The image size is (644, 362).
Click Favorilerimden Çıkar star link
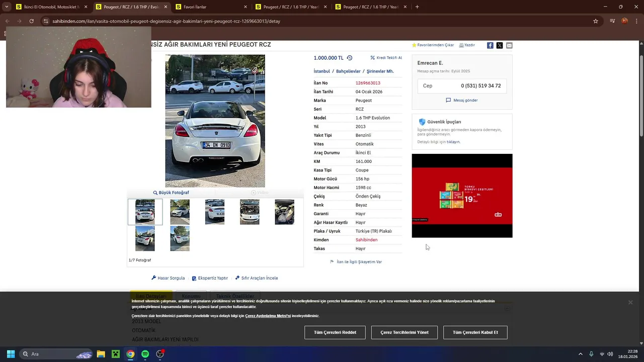(433, 45)
